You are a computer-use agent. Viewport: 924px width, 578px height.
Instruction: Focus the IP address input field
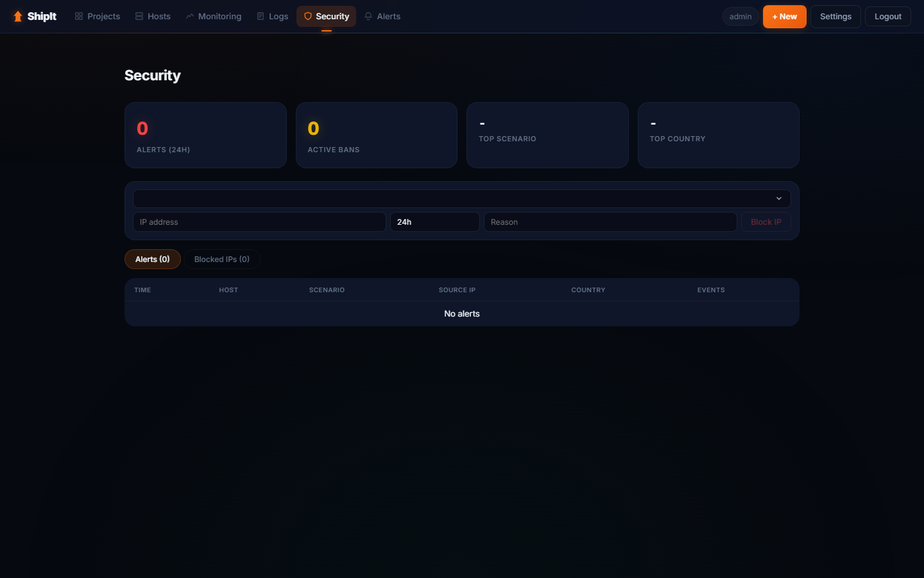click(259, 222)
